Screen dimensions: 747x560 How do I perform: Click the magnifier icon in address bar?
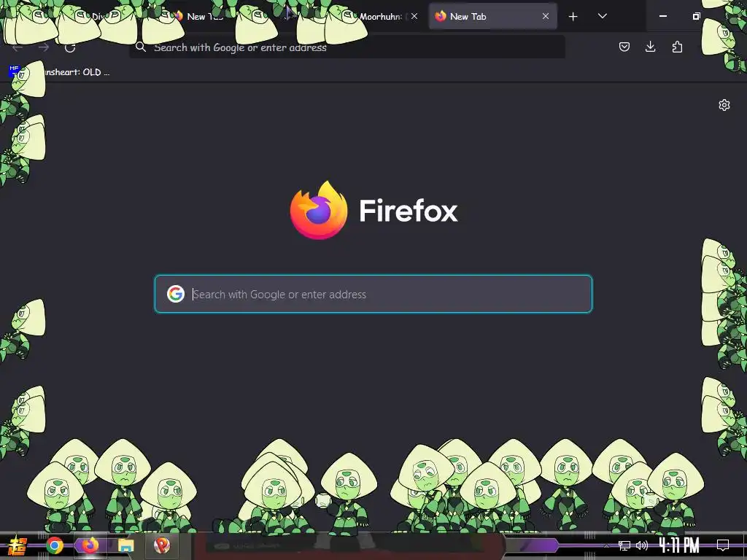click(141, 47)
